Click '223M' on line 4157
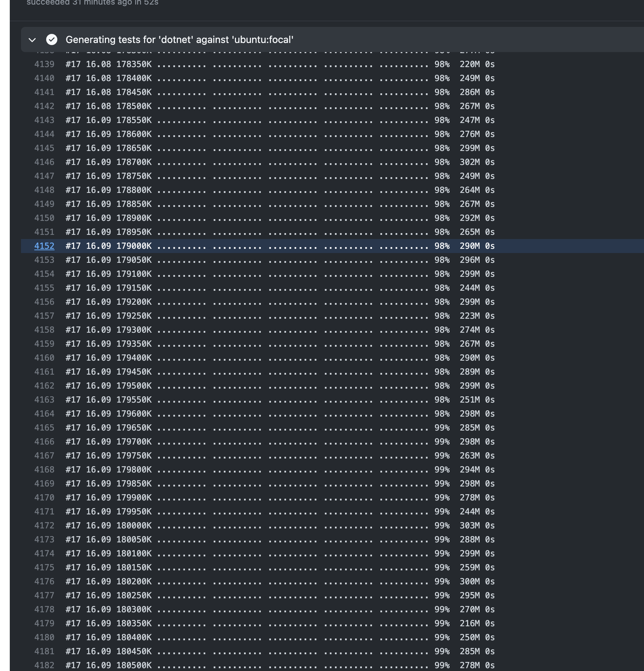Viewport: 644px width, 671px height. tap(470, 316)
